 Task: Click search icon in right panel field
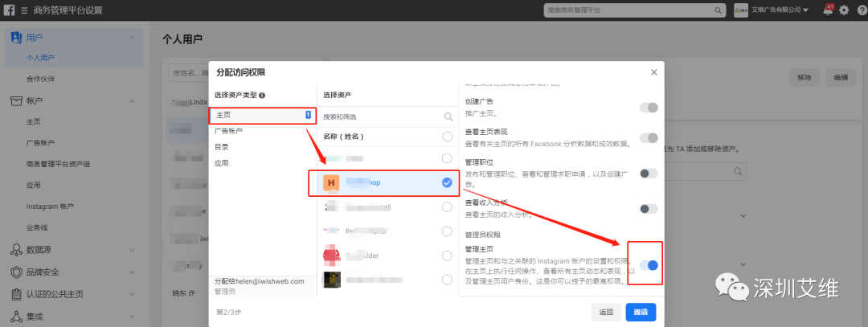click(738, 171)
